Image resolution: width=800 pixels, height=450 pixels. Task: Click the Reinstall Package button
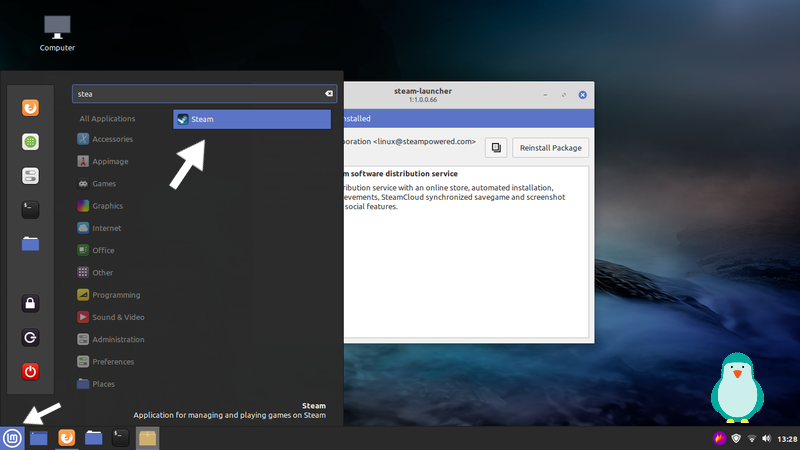[551, 148]
